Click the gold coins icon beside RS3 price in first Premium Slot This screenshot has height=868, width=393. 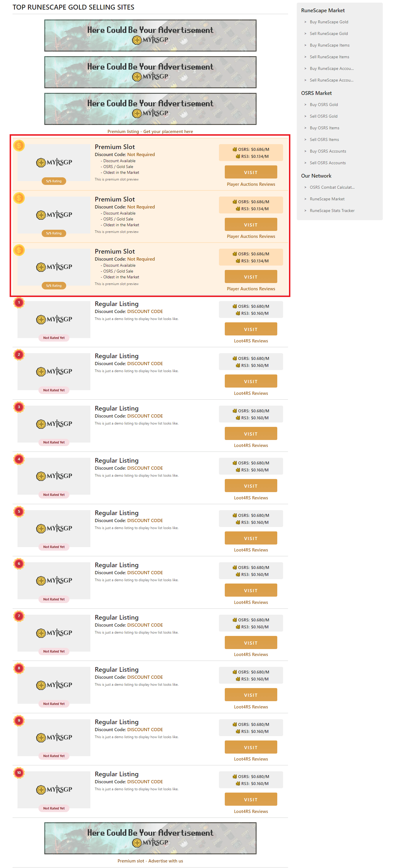(238, 156)
